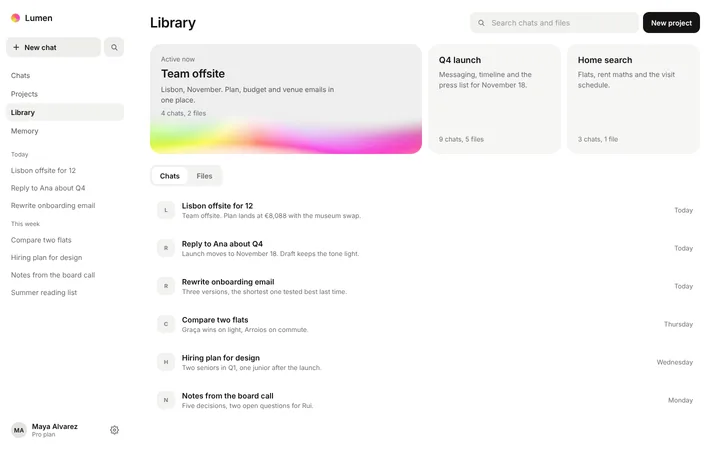This screenshot has height=450, width=720.
Task: Click the Lumen logo icon
Action: click(x=16, y=18)
